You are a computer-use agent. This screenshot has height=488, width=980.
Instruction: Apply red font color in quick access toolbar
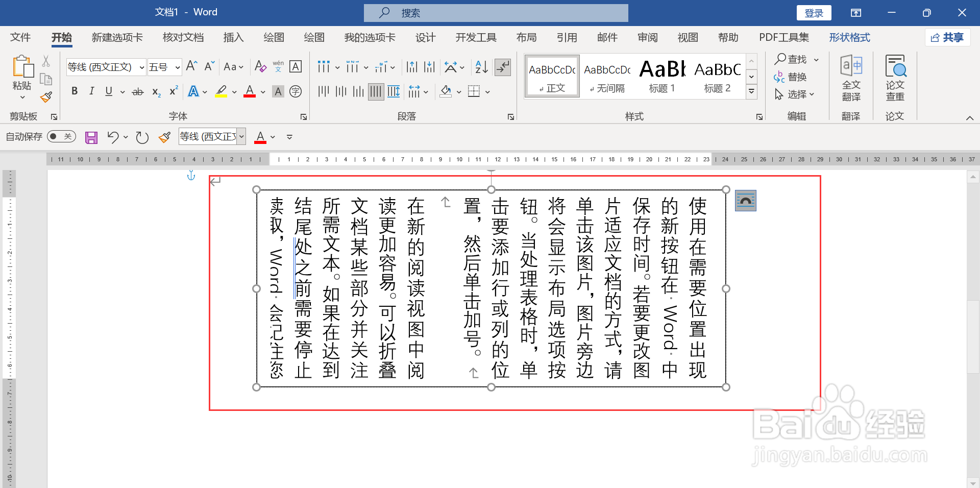coord(260,137)
